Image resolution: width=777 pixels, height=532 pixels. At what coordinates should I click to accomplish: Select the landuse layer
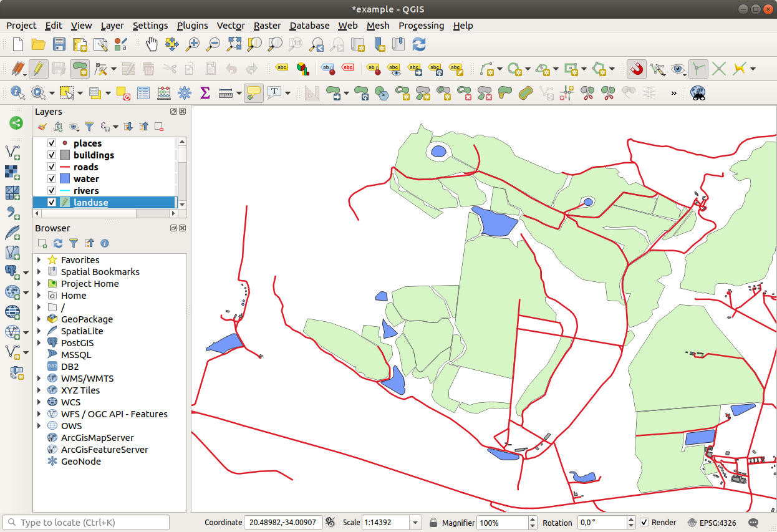(90, 203)
